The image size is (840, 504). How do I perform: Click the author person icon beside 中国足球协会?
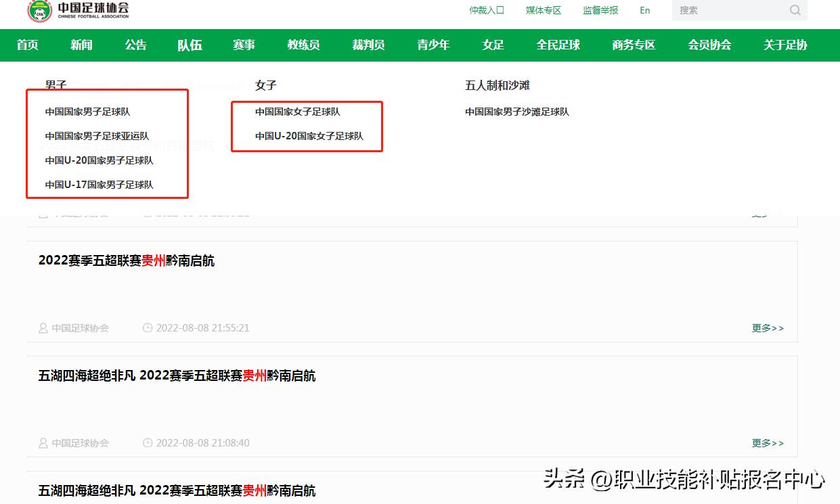point(43,328)
